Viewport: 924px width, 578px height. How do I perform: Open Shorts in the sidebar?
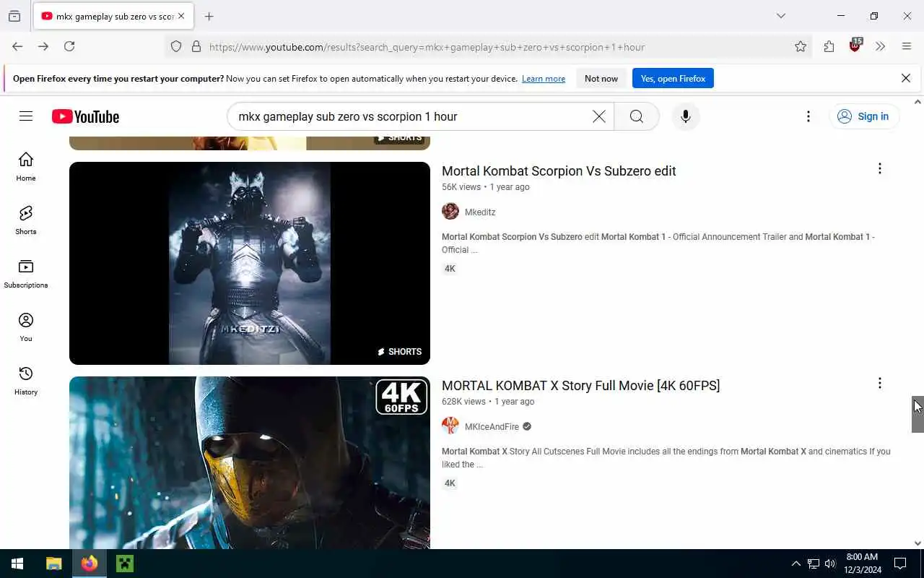coord(26,220)
